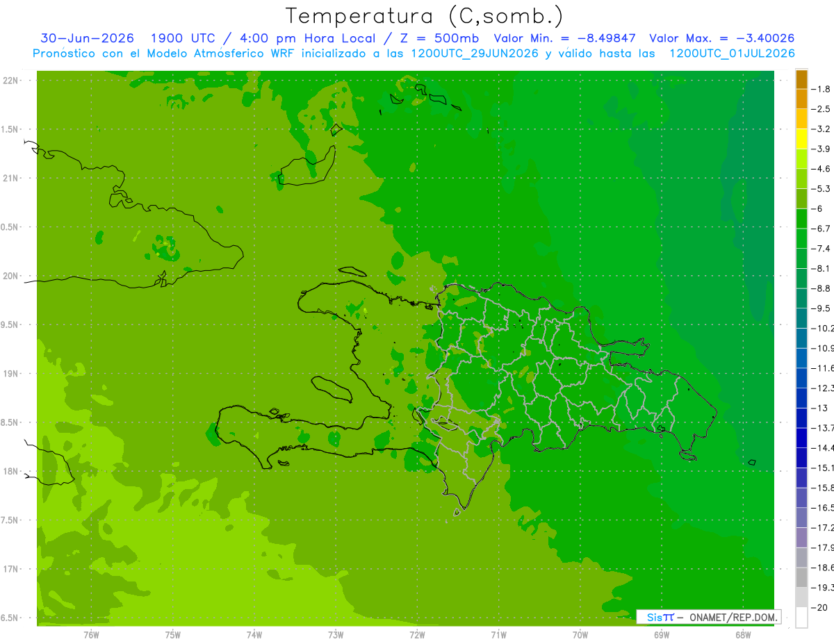The height and width of the screenshot is (644, 834).
Task: Click the '68W' longitude label
Action: [x=743, y=634]
